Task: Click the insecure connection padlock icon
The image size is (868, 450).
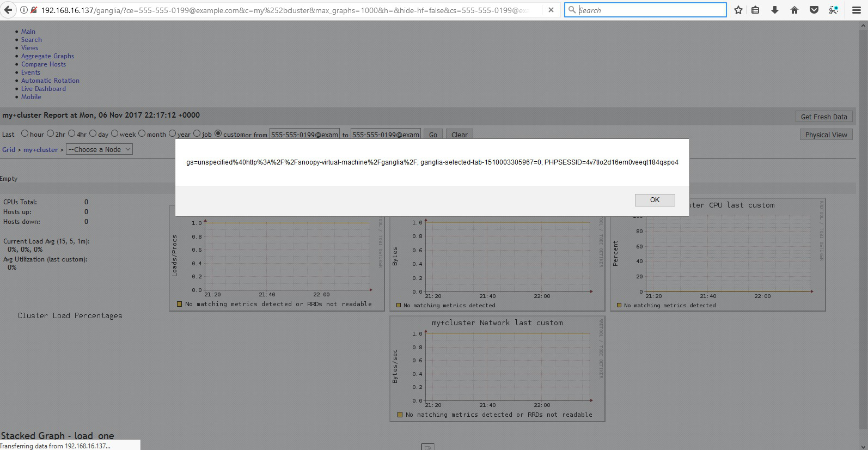Action: tap(34, 10)
